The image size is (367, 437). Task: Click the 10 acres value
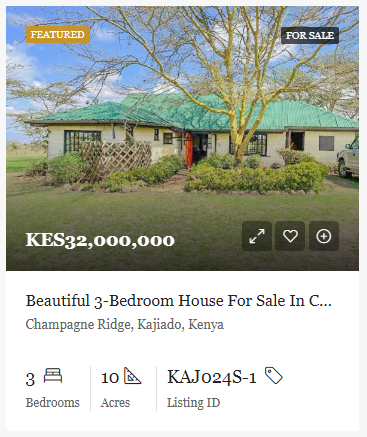[x=110, y=378]
